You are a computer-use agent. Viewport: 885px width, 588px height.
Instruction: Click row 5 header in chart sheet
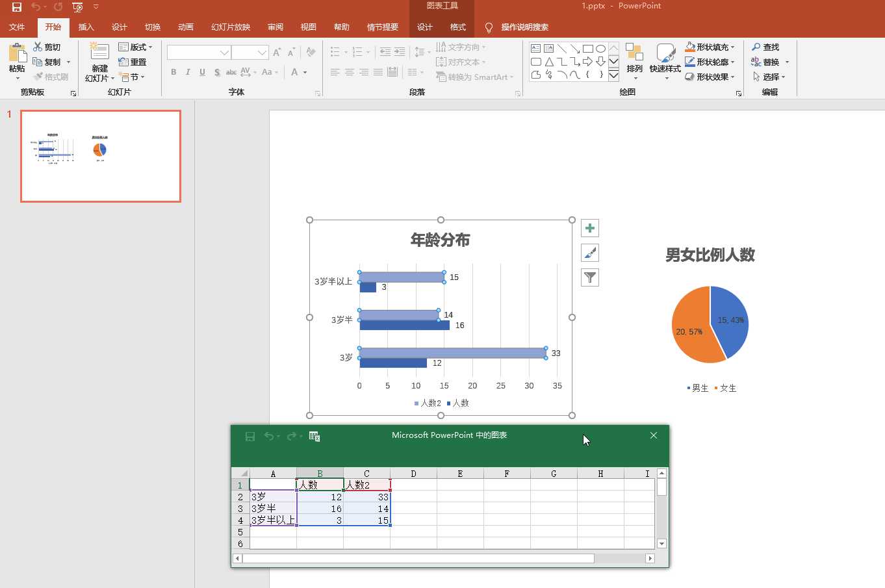click(x=240, y=532)
